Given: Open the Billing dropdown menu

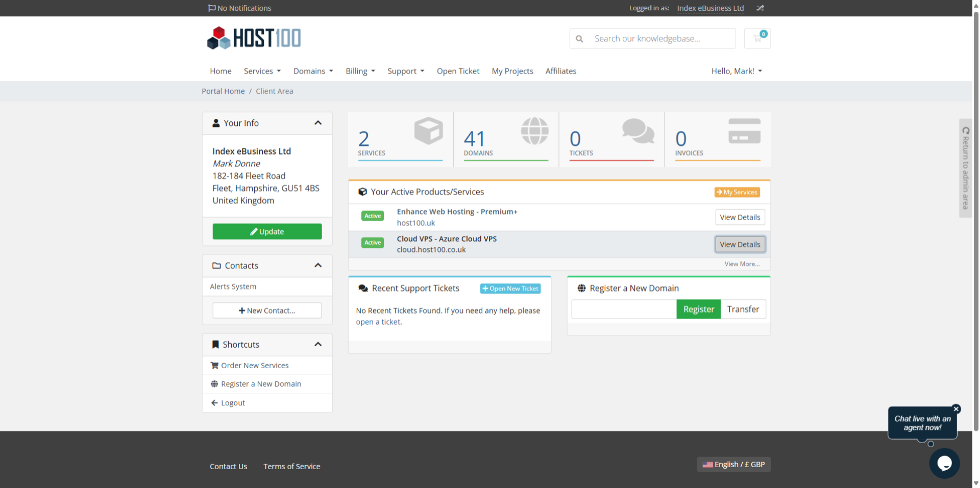Looking at the screenshot, I should (x=360, y=71).
